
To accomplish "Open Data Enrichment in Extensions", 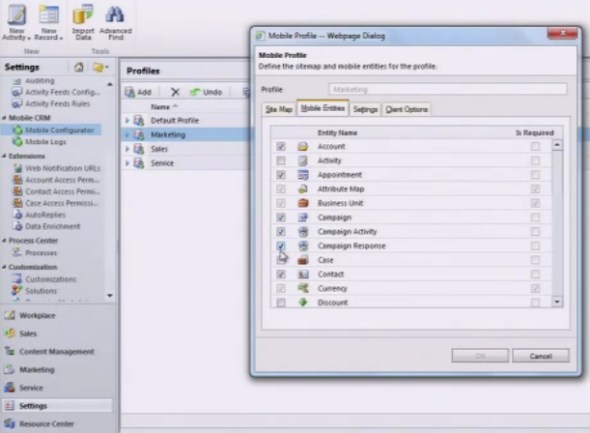I will click(x=47, y=226).
